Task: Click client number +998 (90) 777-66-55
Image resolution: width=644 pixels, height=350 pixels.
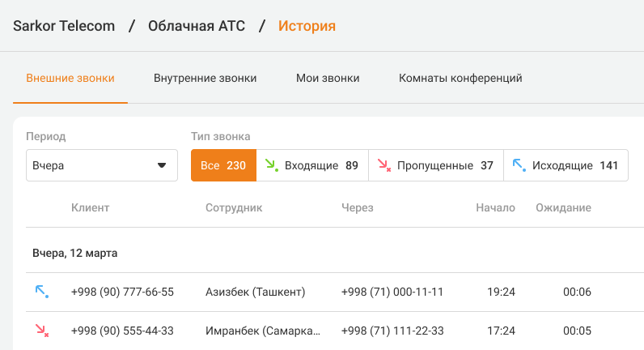Action: coord(122,292)
